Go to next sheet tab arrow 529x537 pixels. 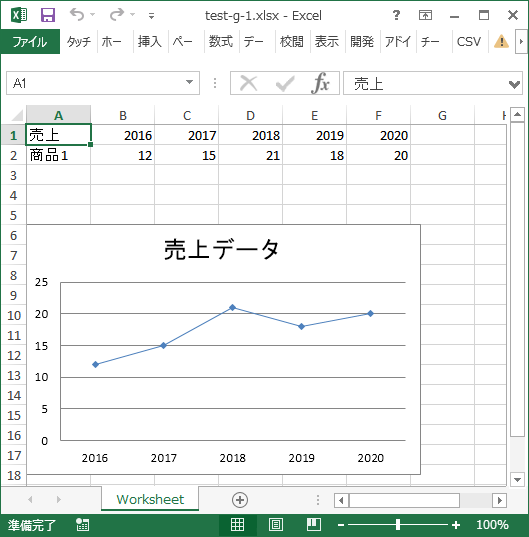click(59, 500)
